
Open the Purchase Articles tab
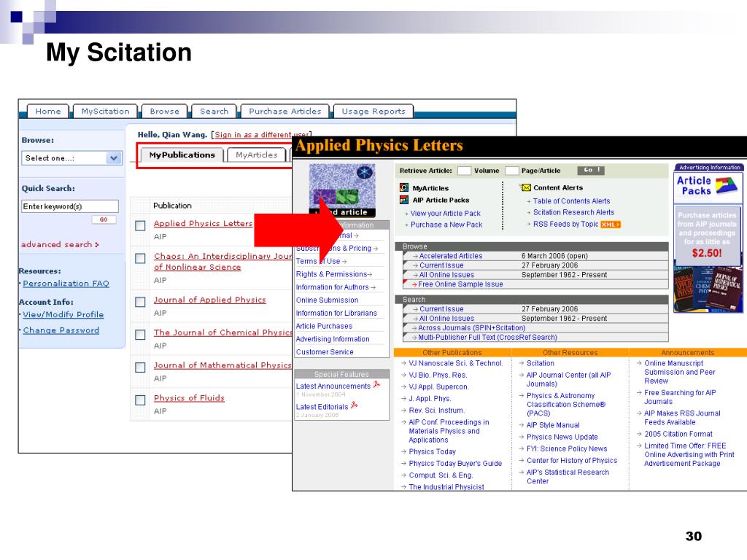tap(285, 111)
